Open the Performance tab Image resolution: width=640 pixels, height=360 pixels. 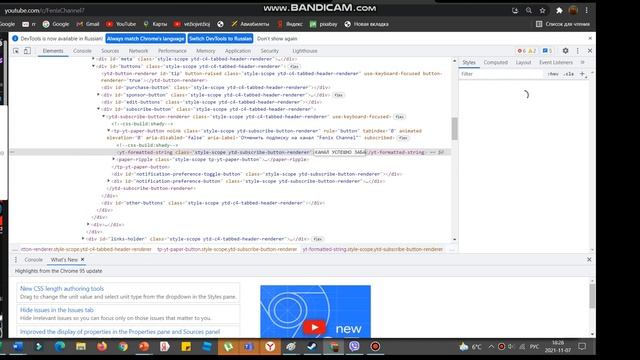click(x=172, y=51)
